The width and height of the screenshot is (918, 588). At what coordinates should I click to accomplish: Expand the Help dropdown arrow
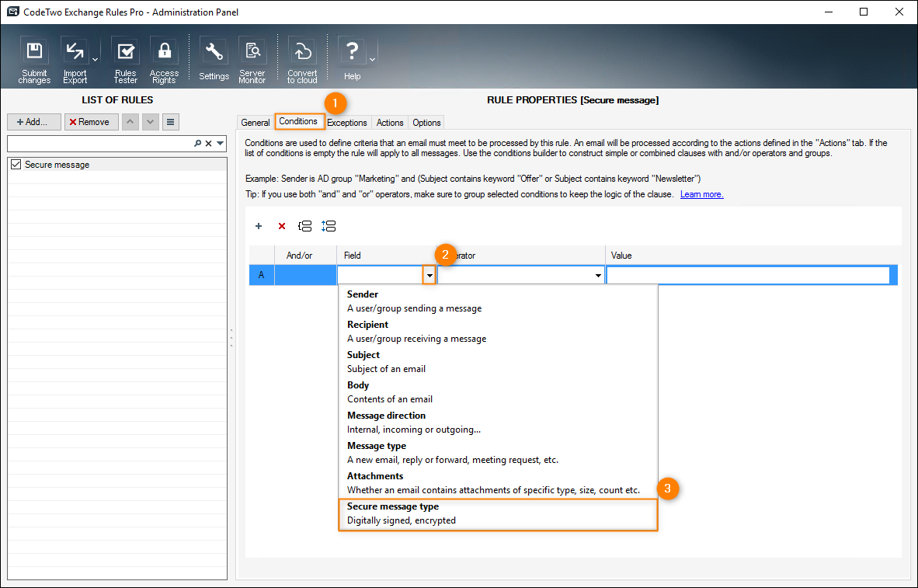pos(372,59)
